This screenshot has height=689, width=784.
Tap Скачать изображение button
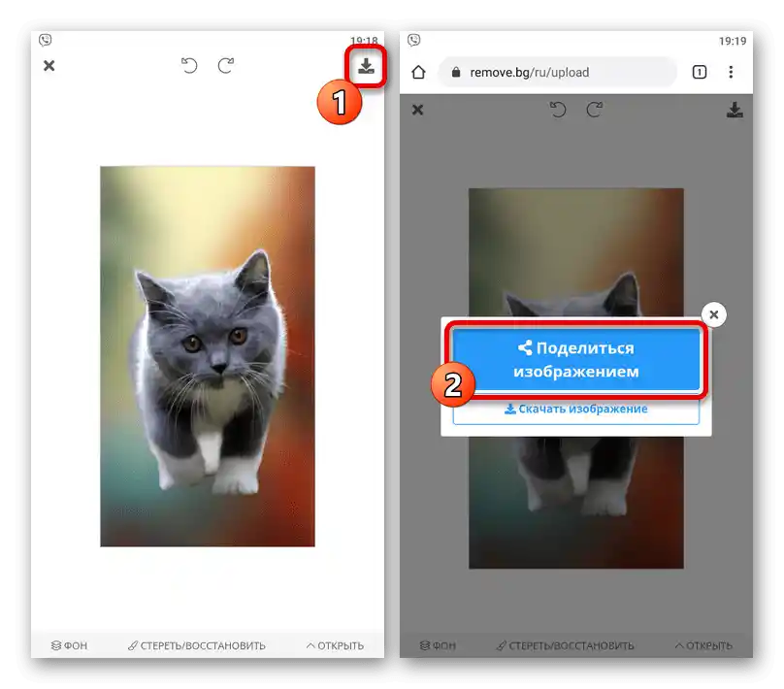pos(576,409)
